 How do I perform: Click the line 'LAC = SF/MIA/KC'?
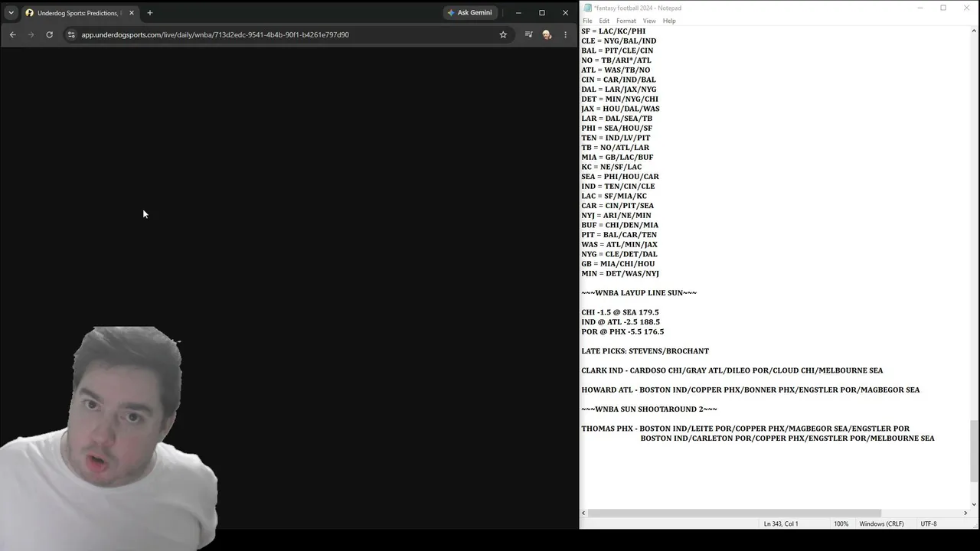(x=614, y=197)
